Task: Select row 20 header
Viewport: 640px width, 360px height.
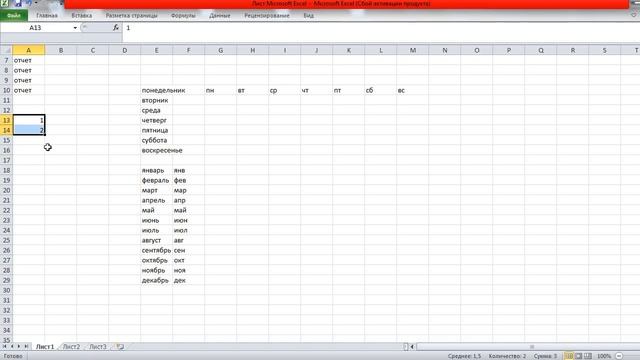Action: point(6,190)
